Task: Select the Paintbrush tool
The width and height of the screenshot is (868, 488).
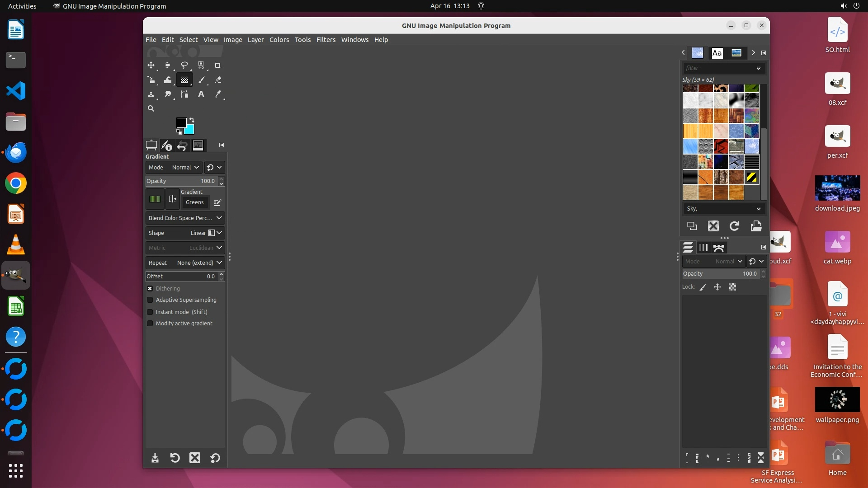Action: coord(201,80)
